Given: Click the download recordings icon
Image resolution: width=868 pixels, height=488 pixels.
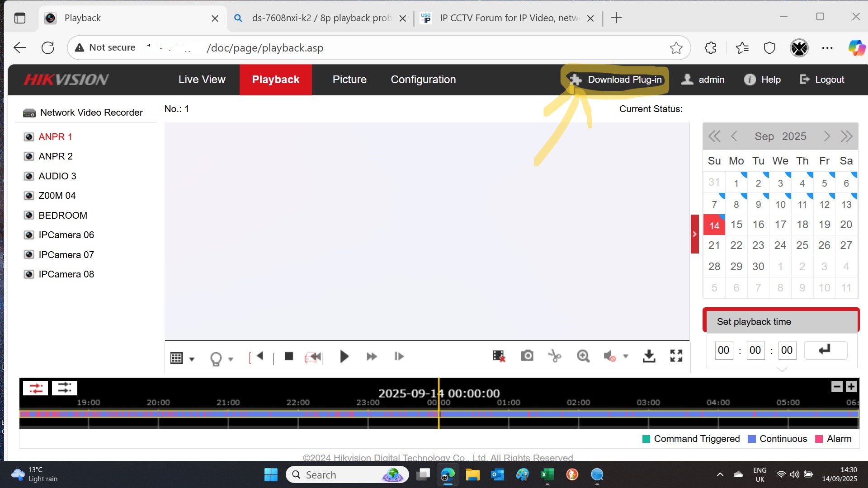Looking at the screenshot, I should (x=649, y=356).
